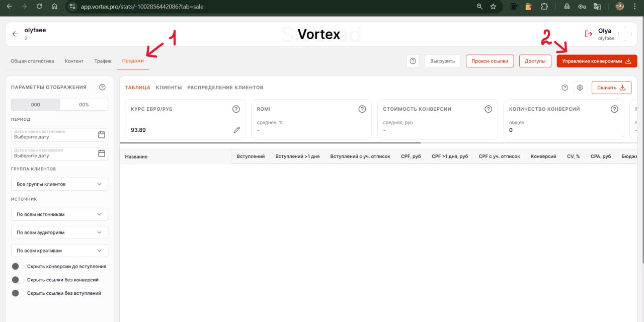The width and height of the screenshot is (644, 322).
Task: Open calendar for Дата и время вступления
Action: pyautogui.click(x=101, y=134)
